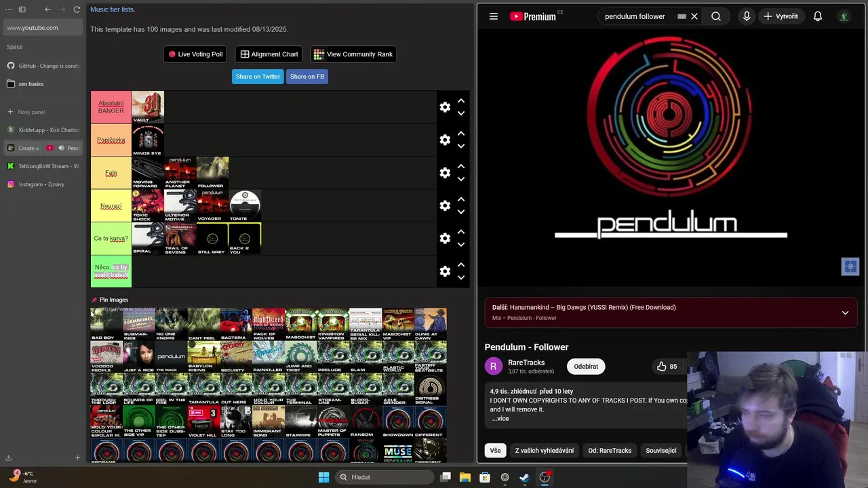This screenshot has width=868, height=488.
Task: Mute the Pendulum tab speaker icon
Action: pyautogui.click(x=61, y=148)
